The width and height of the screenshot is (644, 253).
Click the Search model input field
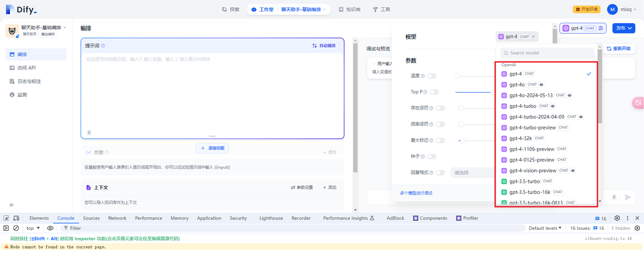tap(548, 53)
